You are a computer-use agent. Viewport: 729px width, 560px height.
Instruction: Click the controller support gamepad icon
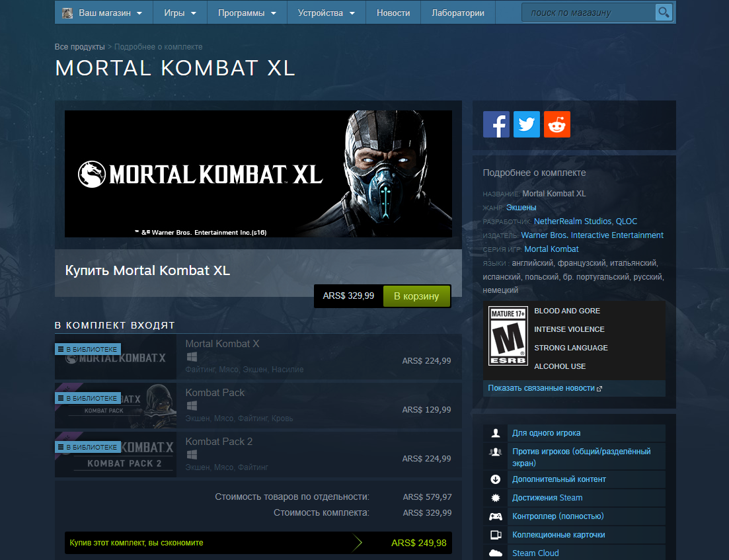496,516
